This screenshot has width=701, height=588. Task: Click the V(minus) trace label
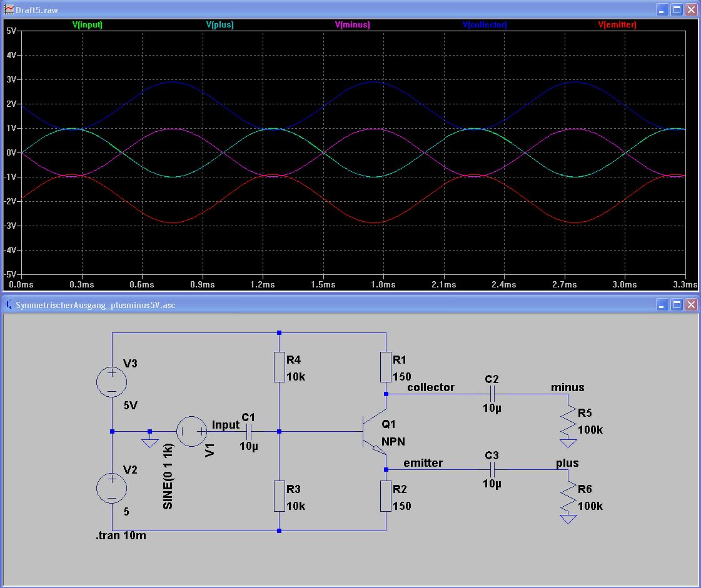pyautogui.click(x=353, y=25)
